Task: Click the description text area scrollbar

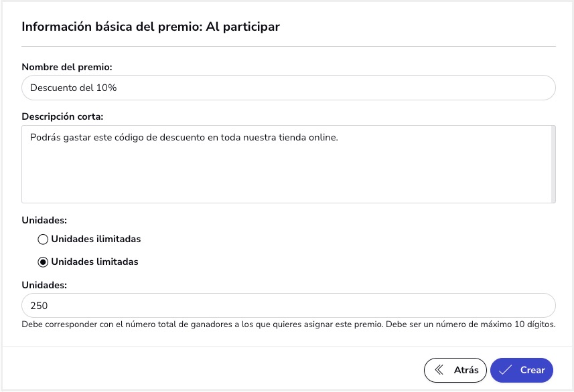Action: [553, 164]
